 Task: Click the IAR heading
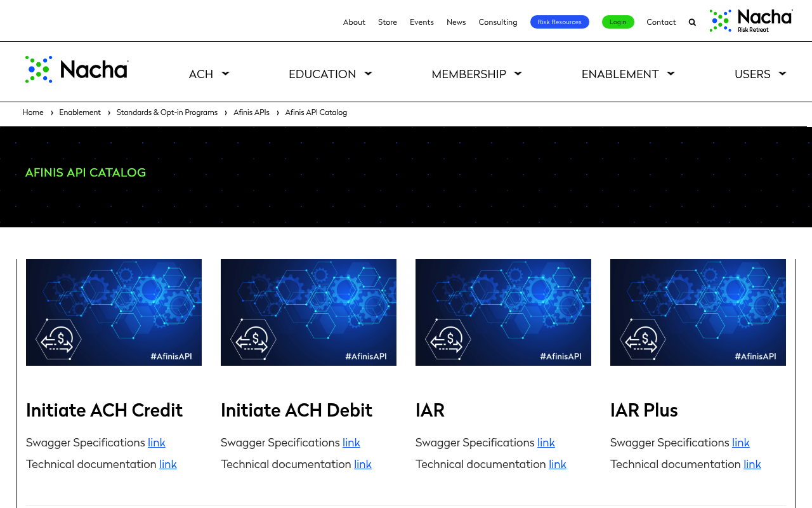pos(430,410)
